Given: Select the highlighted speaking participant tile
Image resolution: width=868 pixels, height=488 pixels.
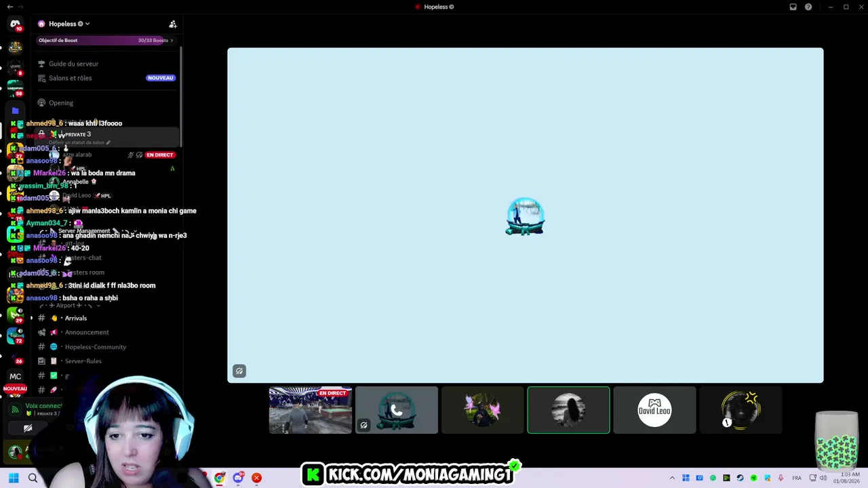Looking at the screenshot, I should pyautogui.click(x=568, y=410).
